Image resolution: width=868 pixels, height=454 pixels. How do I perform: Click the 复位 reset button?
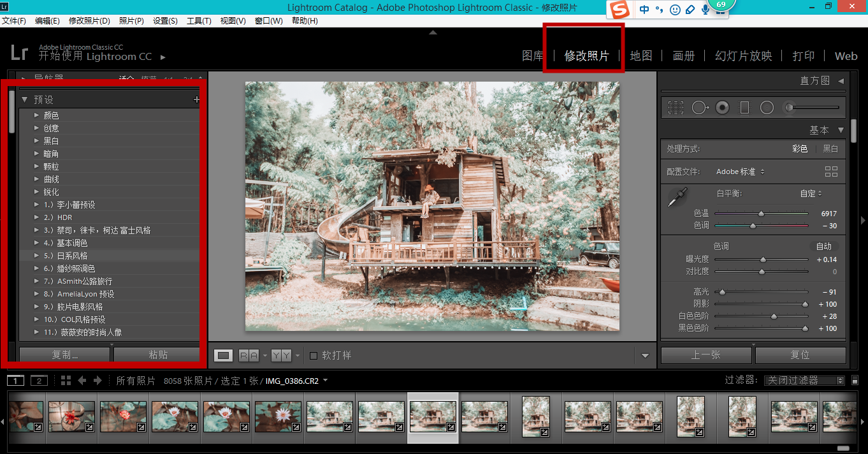[800, 355]
